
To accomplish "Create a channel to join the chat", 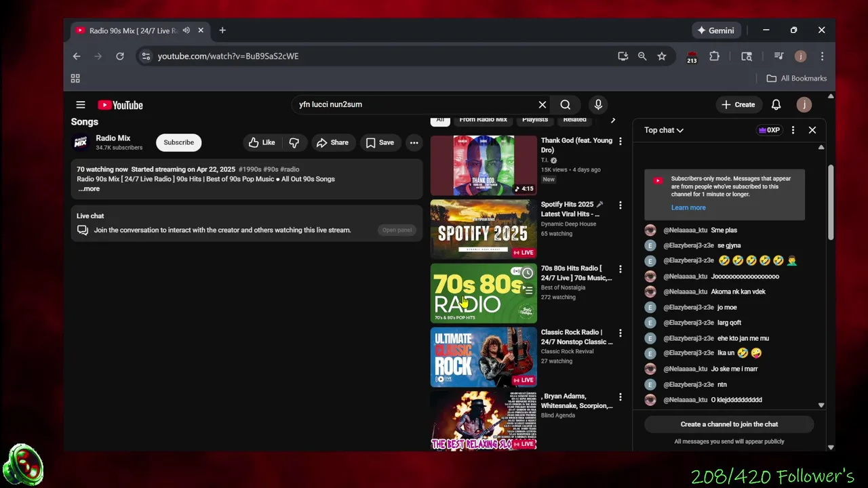I will pyautogui.click(x=729, y=424).
